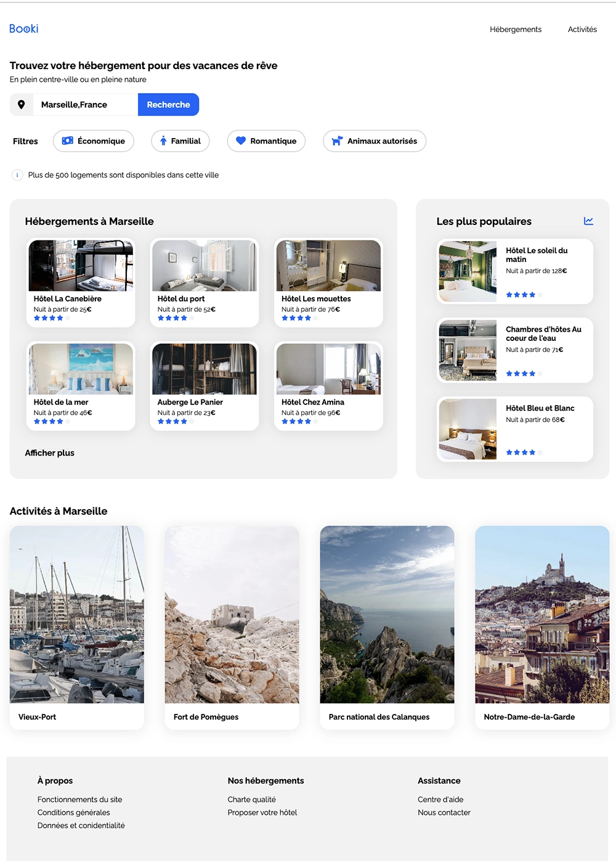Image resolution: width=616 pixels, height=868 pixels.
Task: Open the Activités menu item
Action: click(x=582, y=29)
